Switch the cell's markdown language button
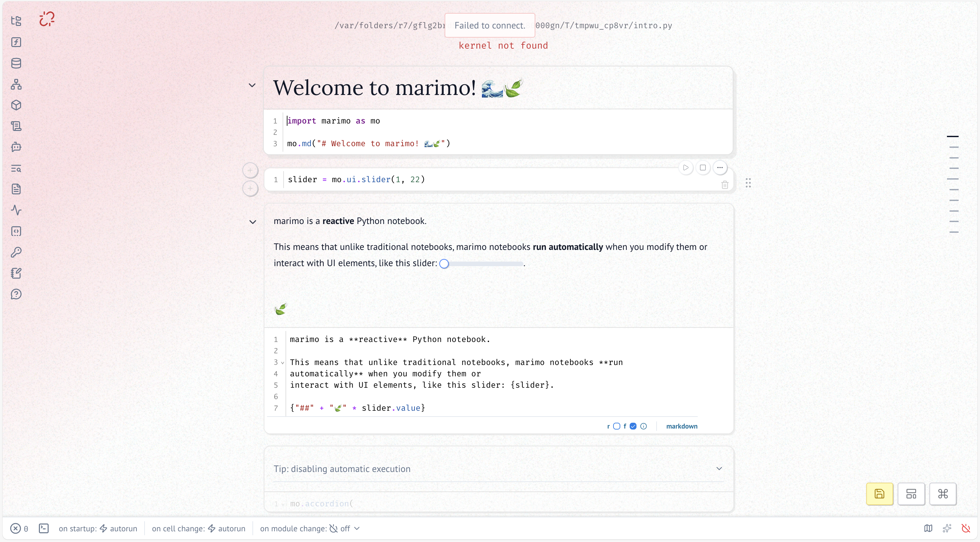Viewport: 980px width, 542px height. (681, 426)
